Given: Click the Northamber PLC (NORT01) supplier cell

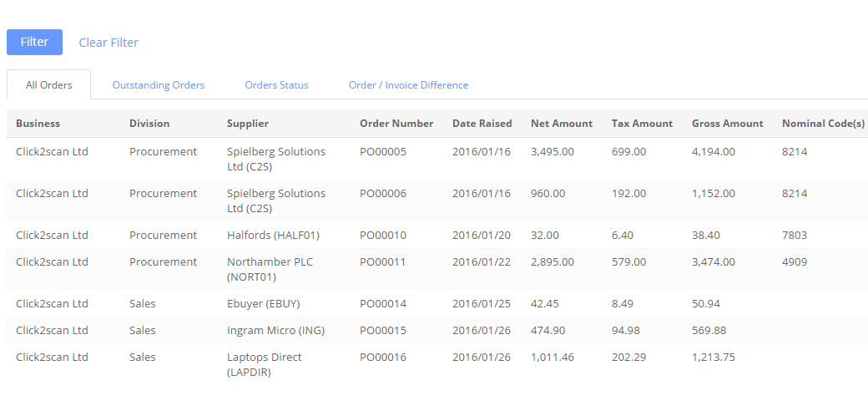Looking at the screenshot, I should (x=270, y=269).
